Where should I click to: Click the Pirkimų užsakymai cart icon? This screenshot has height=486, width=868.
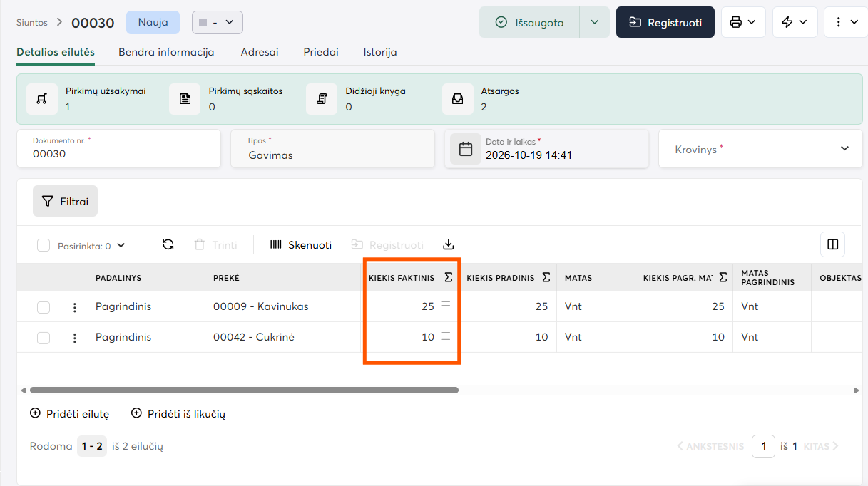coord(42,99)
